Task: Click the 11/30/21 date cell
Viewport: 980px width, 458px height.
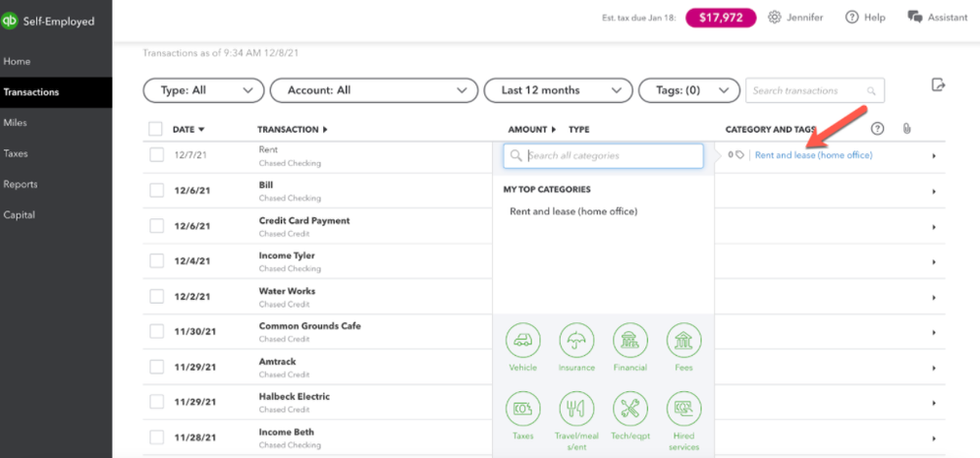Action: coord(194,331)
